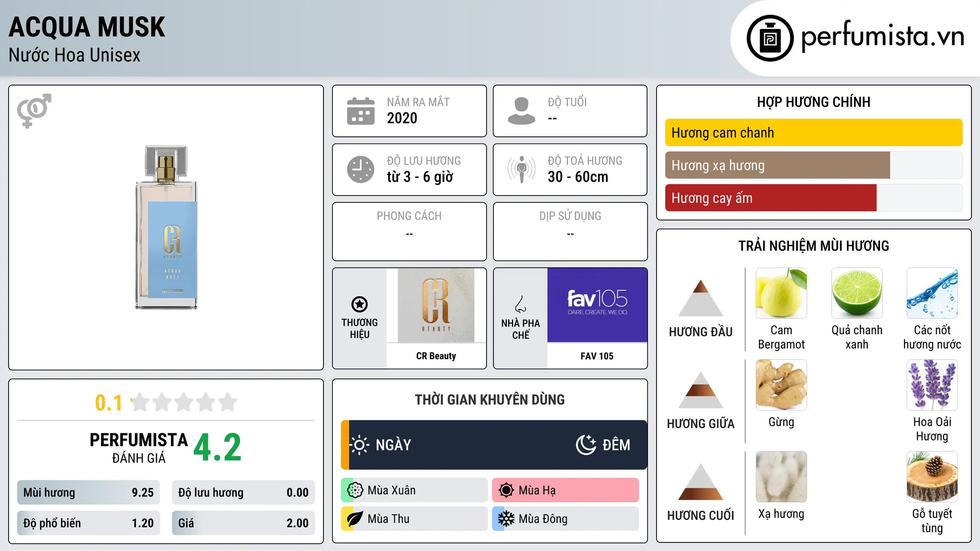Image resolution: width=980 pixels, height=551 pixels.
Task: Click the sun icon for Mùa Hạ
Action: pyautogui.click(x=506, y=490)
